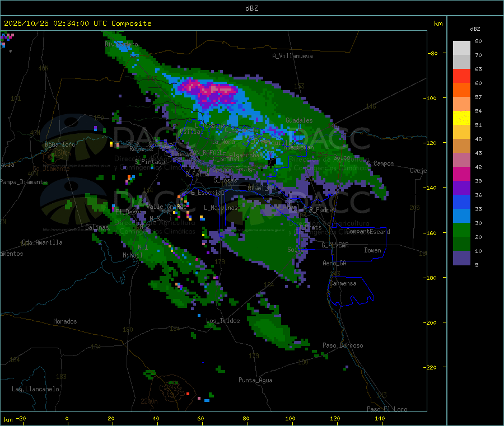This screenshot has height=426, width=504.
Task: Select the orange 57-60 dBZ legend swatch
Action: [x=461, y=90]
